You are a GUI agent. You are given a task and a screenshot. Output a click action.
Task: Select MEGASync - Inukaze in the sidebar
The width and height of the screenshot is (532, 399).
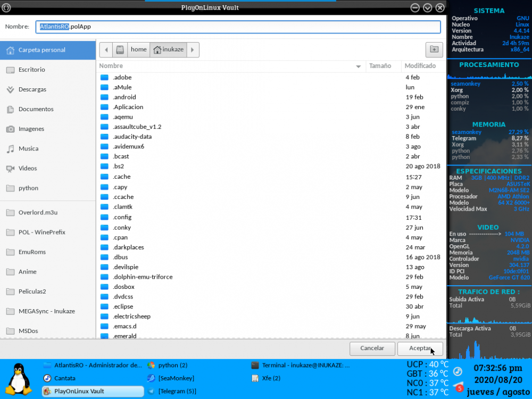(x=45, y=311)
